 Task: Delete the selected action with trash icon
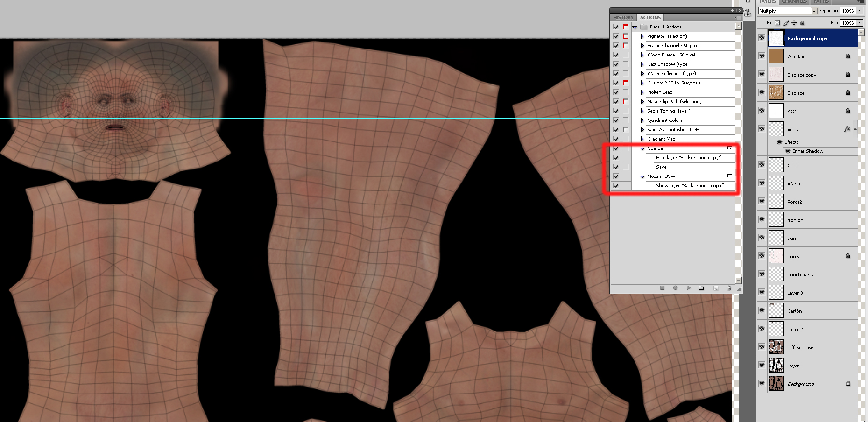tap(729, 288)
